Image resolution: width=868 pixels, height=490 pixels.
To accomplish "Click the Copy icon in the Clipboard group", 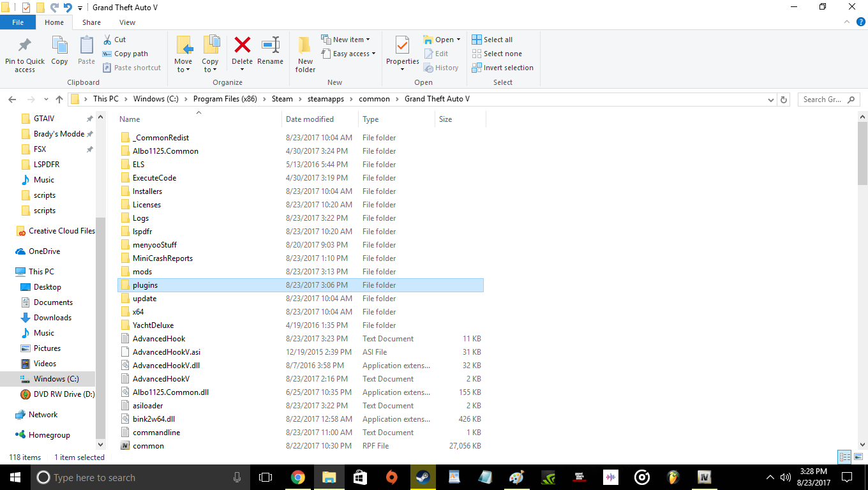I will [x=59, y=46].
